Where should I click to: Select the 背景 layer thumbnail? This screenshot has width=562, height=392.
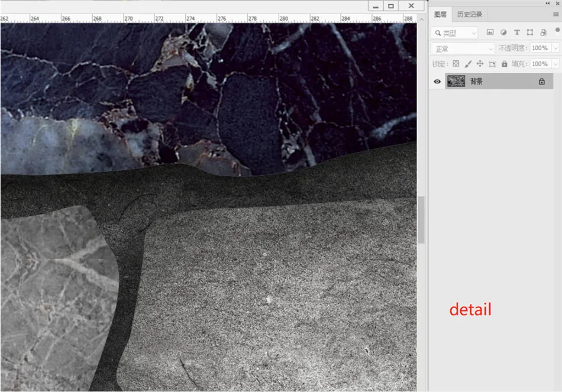pyautogui.click(x=456, y=81)
